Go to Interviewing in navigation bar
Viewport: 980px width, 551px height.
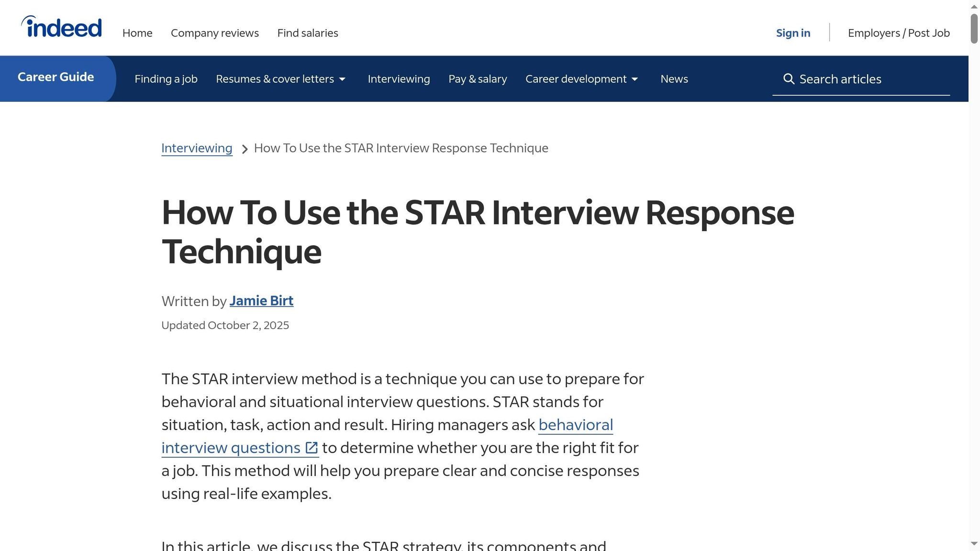(x=399, y=79)
